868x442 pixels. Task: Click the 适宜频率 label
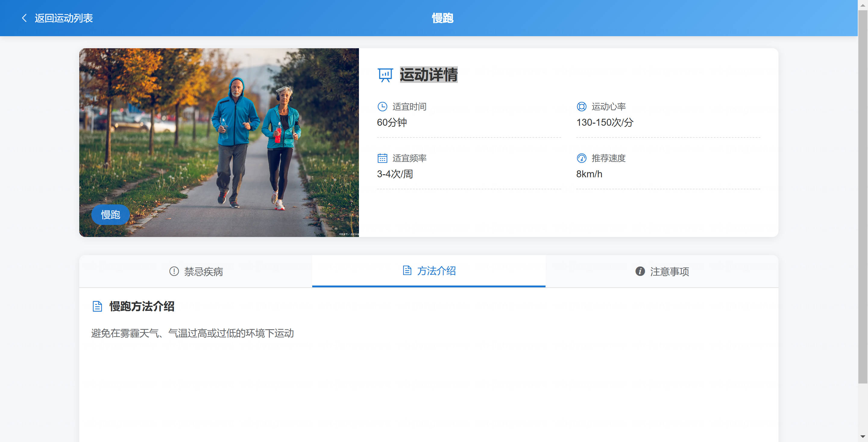(409, 158)
